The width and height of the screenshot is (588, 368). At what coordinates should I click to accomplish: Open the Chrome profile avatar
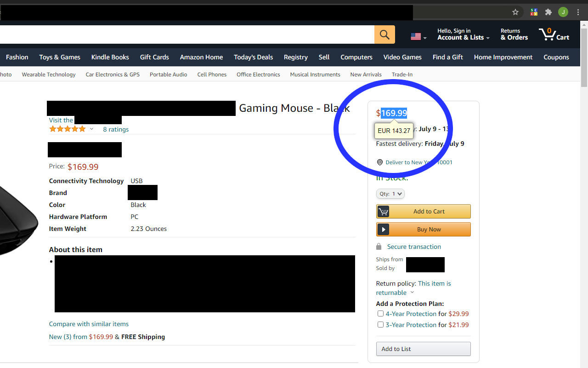tap(563, 12)
